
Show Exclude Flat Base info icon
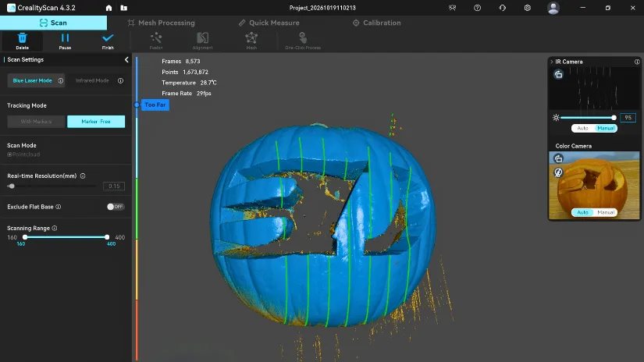[59, 207]
